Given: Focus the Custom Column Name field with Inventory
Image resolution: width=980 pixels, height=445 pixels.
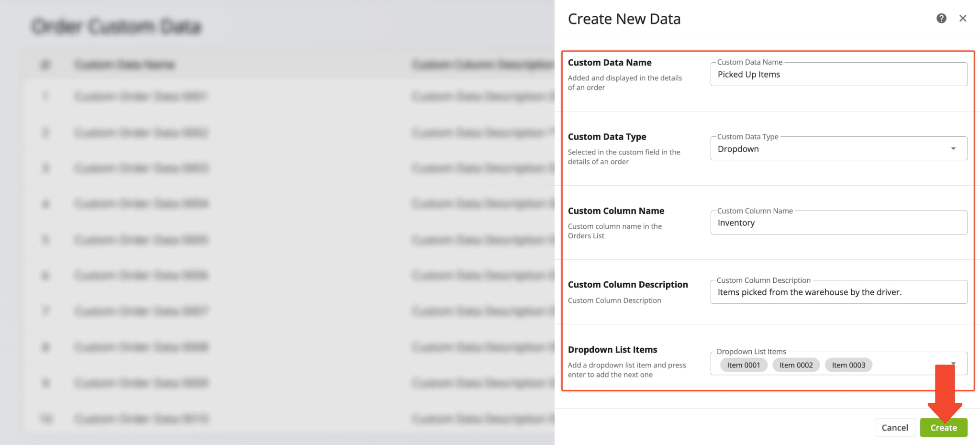Looking at the screenshot, I should 838,223.
